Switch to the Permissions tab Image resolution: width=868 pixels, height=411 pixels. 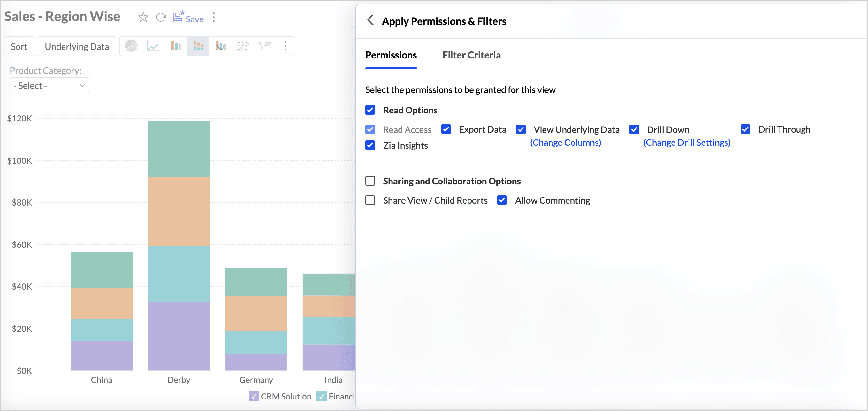(x=391, y=55)
